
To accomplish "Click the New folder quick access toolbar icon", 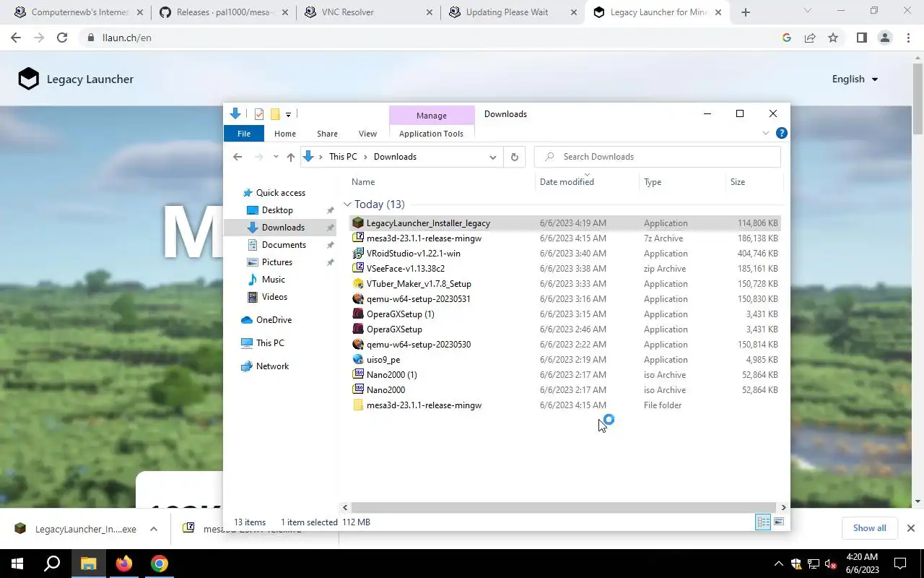I will point(275,114).
